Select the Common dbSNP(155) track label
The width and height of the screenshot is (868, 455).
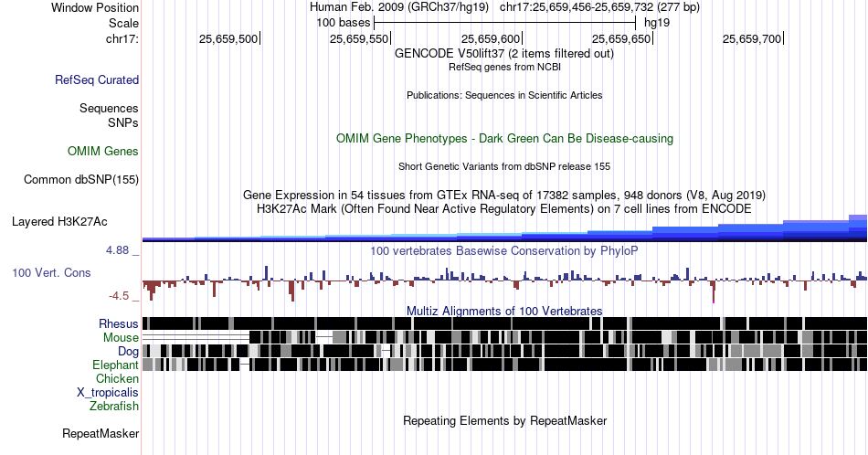(81, 179)
